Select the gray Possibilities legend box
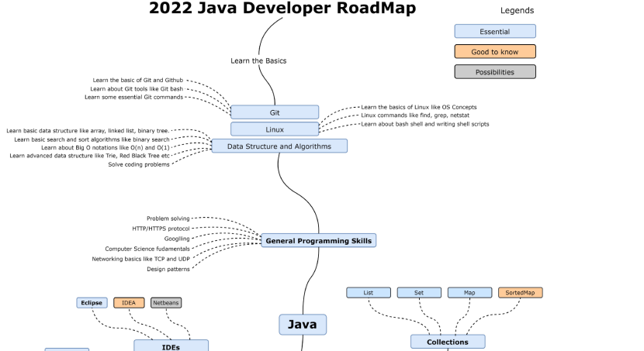Viewport: 644px width, 351px height. [x=494, y=71]
